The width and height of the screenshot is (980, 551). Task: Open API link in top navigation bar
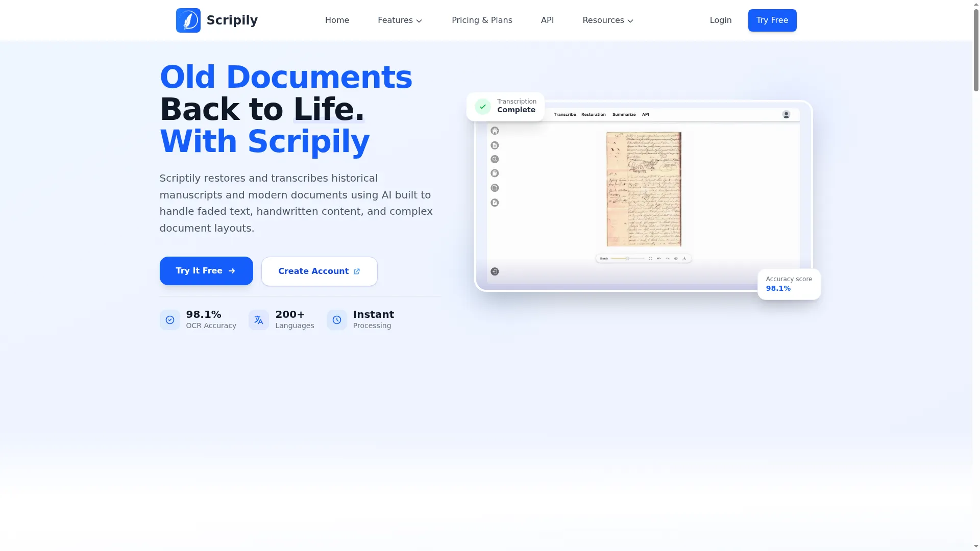point(547,20)
